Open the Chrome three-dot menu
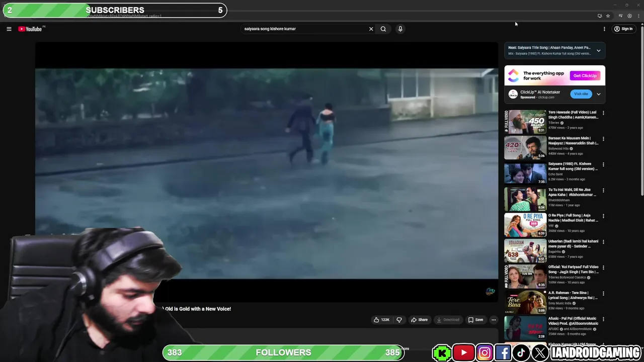The image size is (644, 362). point(639,16)
